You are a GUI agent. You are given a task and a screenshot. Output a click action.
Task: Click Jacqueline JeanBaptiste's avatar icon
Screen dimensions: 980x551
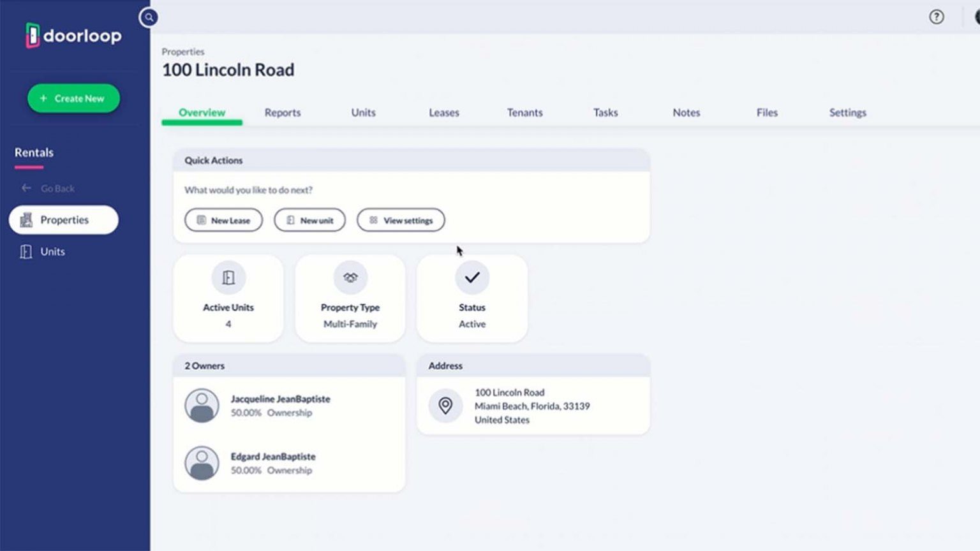(x=202, y=406)
